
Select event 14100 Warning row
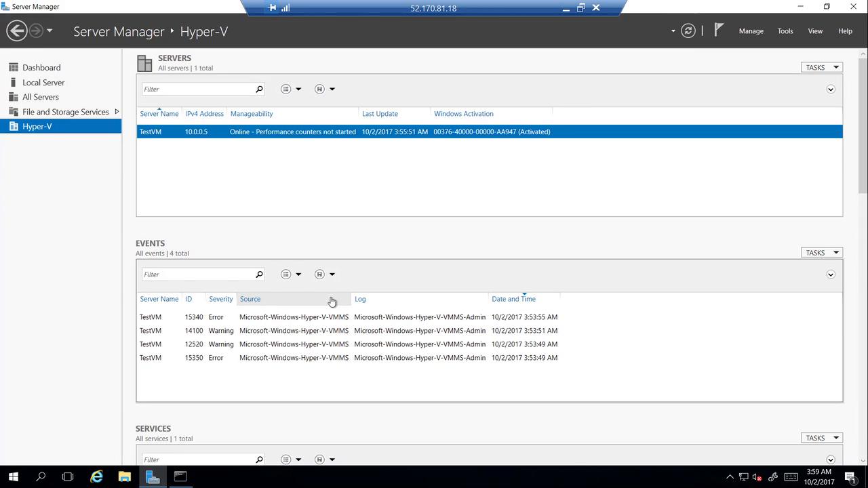click(x=490, y=331)
